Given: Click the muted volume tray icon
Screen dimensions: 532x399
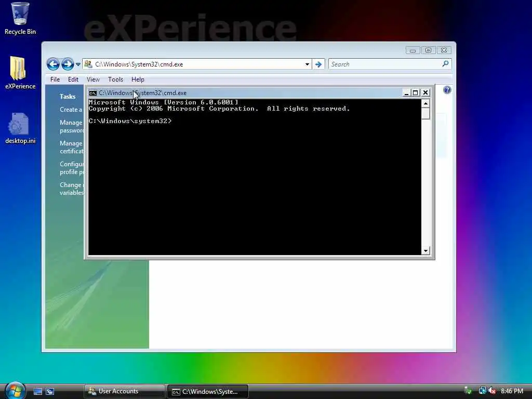Looking at the screenshot, I should (492, 391).
